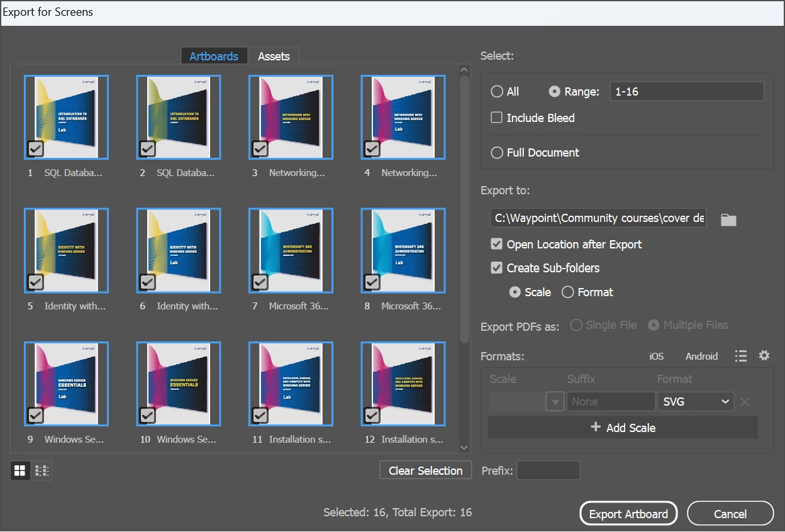Click the export path field
Screen dimensions: 785x532
tap(599, 218)
